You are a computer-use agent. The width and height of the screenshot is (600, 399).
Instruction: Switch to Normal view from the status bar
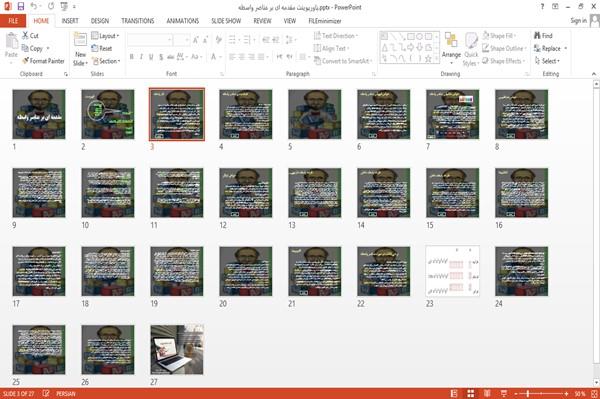(x=454, y=394)
